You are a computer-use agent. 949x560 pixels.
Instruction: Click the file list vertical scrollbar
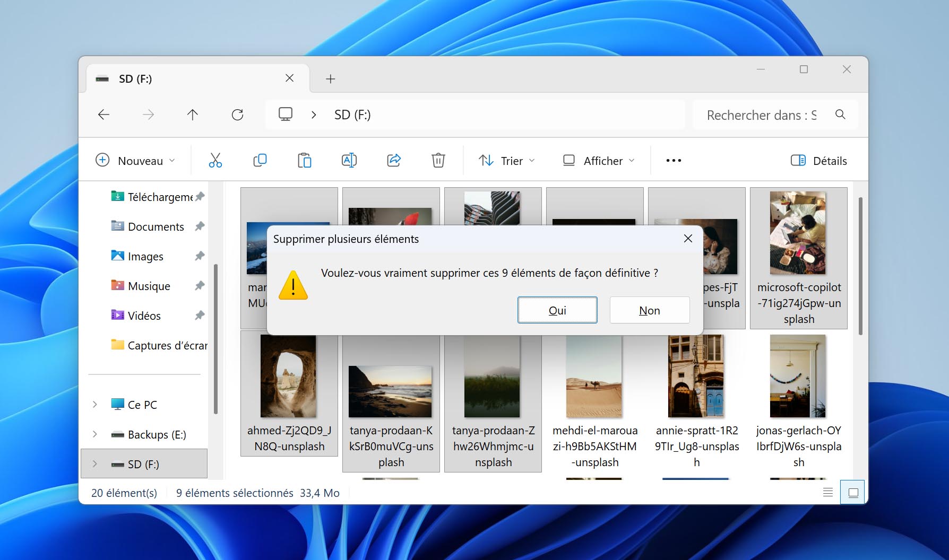click(x=860, y=266)
